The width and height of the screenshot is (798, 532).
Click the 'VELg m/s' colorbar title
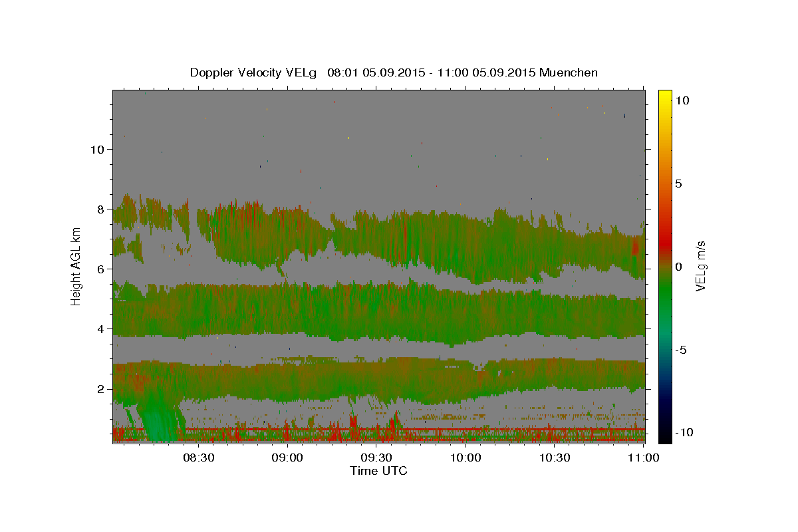pyautogui.click(x=701, y=266)
